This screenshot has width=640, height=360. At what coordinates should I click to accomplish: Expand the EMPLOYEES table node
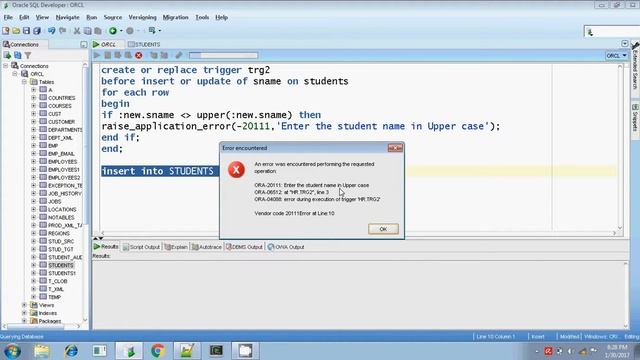pos(33,162)
